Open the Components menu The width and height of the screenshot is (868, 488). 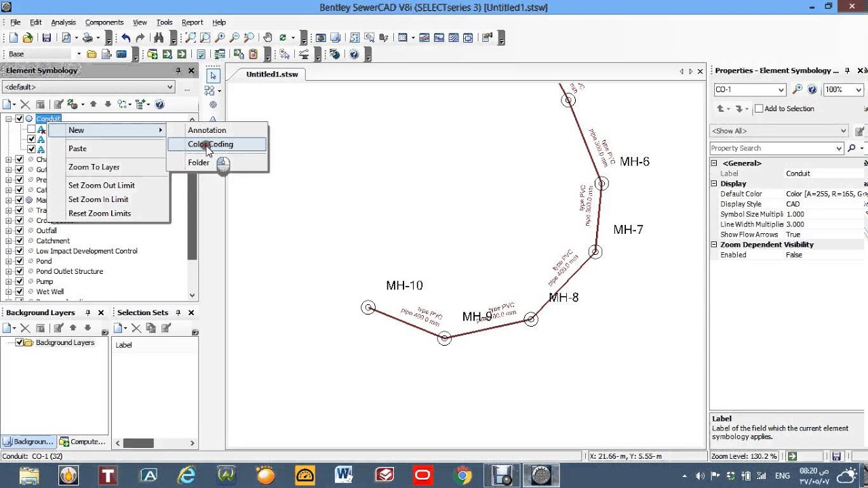104,22
